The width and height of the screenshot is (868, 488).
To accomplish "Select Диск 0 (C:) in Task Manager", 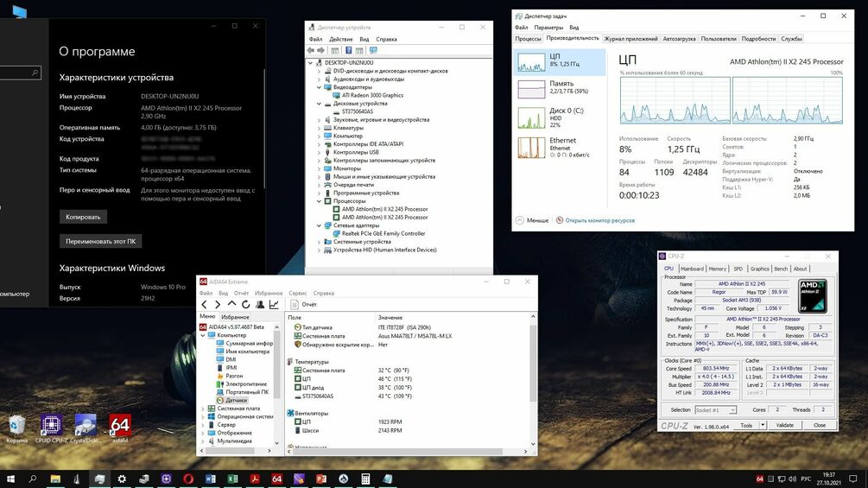I will [560, 117].
